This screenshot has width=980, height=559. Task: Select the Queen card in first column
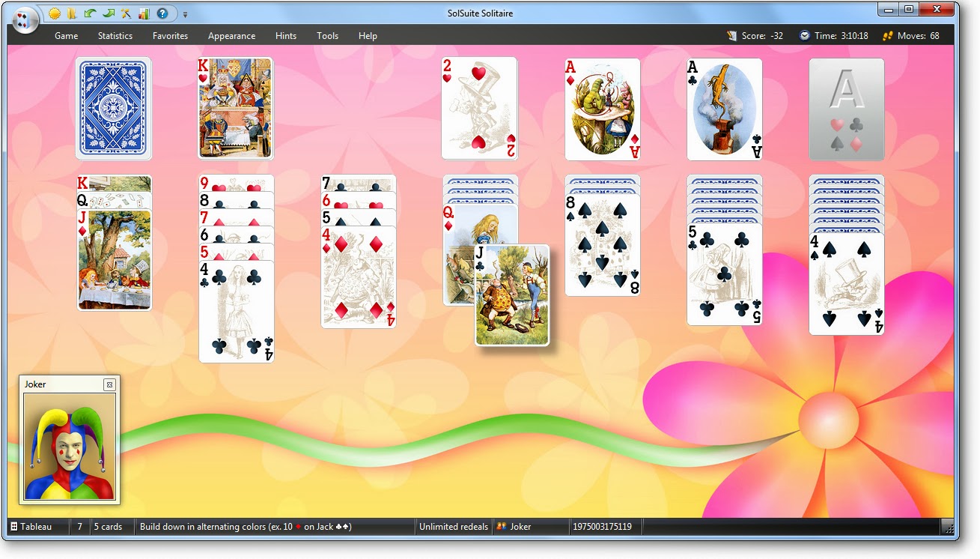[115, 200]
